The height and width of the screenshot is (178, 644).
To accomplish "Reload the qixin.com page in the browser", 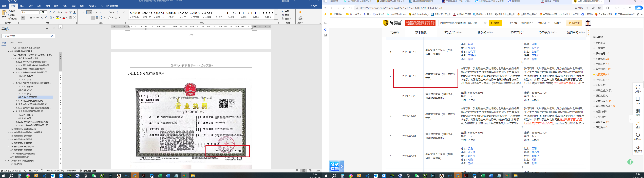I will point(344,8).
